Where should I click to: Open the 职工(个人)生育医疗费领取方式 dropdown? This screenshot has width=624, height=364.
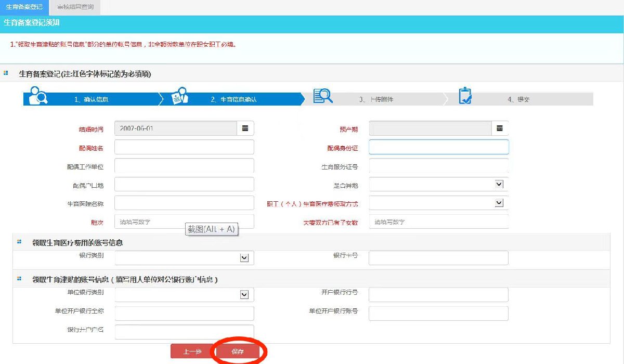coord(499,203)
